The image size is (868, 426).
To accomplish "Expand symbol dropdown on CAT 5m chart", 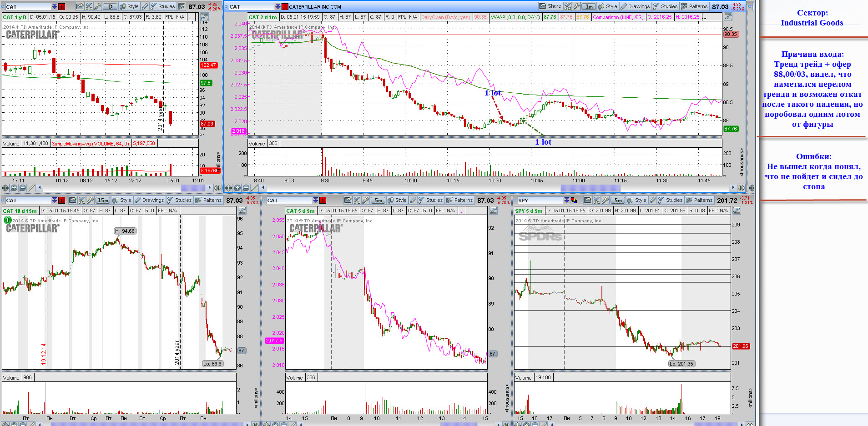I will pyautogui.click(x=315, y=200).
